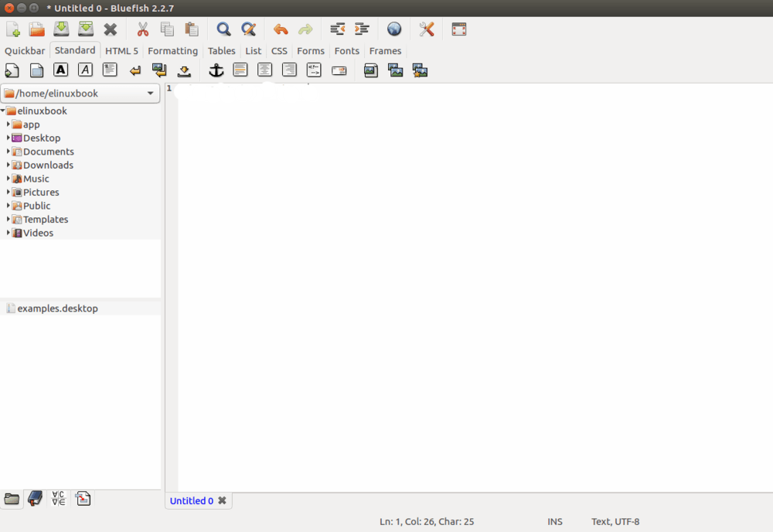This screenshot has width=773, height=532.
Task: Open the bookmarks side panel tab
Action: [x=35, y=499]
